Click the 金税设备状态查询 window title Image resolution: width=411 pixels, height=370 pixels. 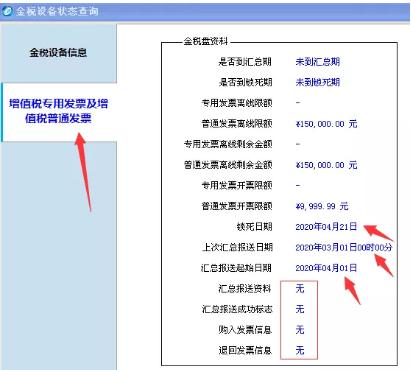[x=57, y=11]
